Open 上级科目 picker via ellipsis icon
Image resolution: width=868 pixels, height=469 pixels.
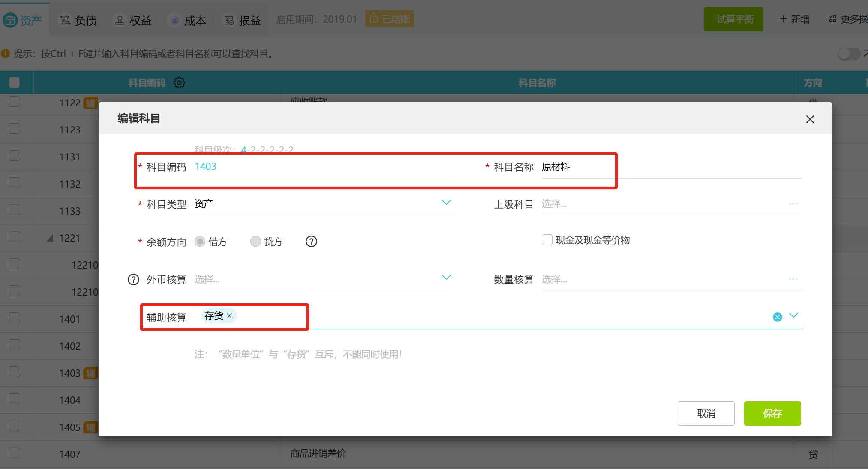point(793,204)
